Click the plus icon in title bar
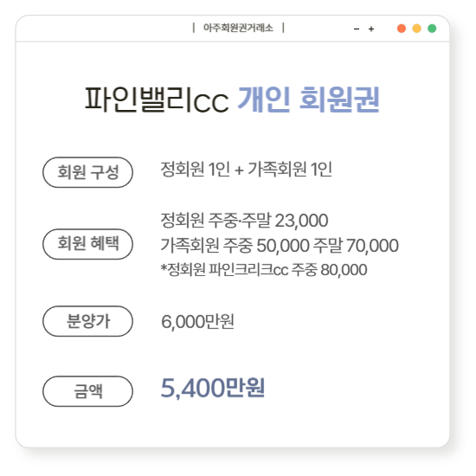Screen dimensions: 476x476 coord(371,29)
